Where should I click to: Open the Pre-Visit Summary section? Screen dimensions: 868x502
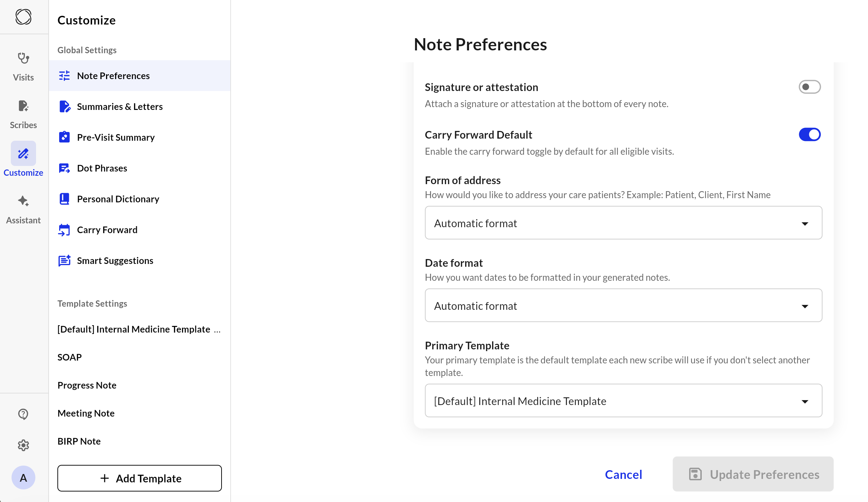tap(115, 137)
